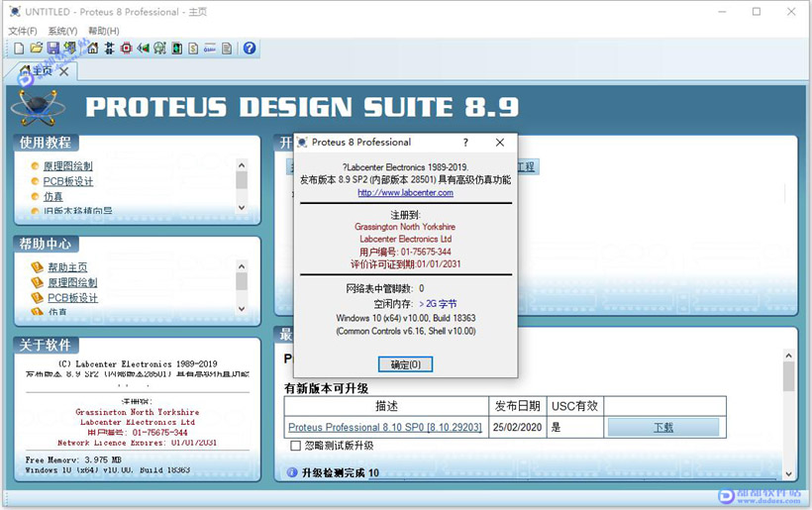Screen dimensions: 812x510
Task: Open the 文件(F) menu
Action: [23, 31]
